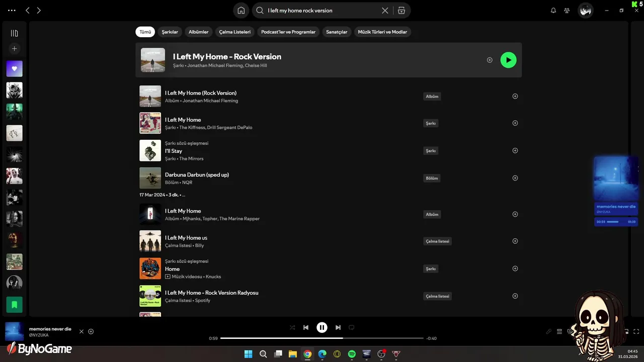This screenshot has height=362, width=644.
Task: Add I'll Stay by The Mirrors
Action: [x=515, y=150]
